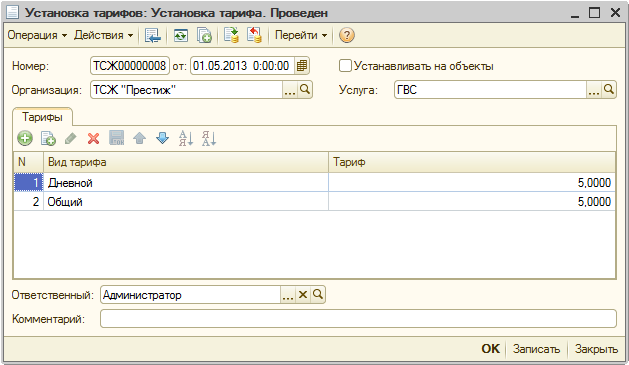
Task: Minimize the Установка тарифов window
Action: point(575,13)
